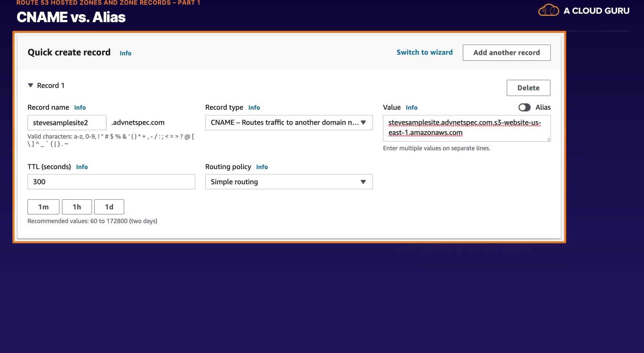
Task: Open Info next to Record type
Action: [x=254, y=107]
